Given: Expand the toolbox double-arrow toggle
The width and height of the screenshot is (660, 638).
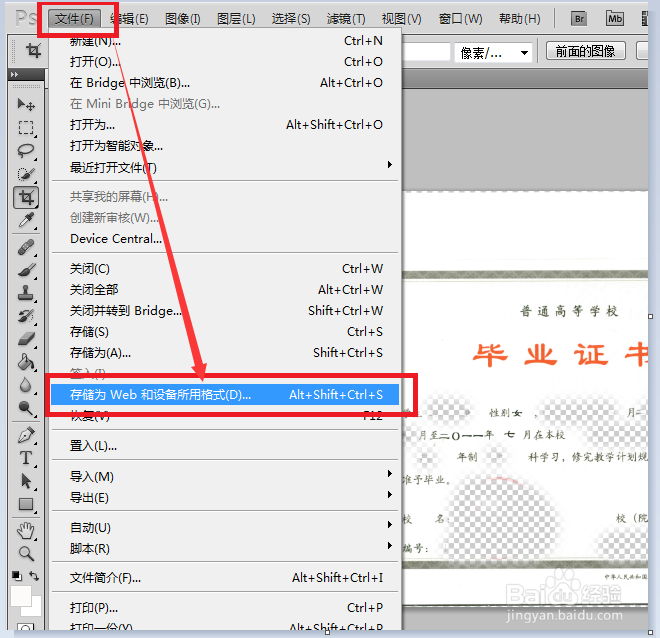Looking at the screenshot, I should [15, 74].
